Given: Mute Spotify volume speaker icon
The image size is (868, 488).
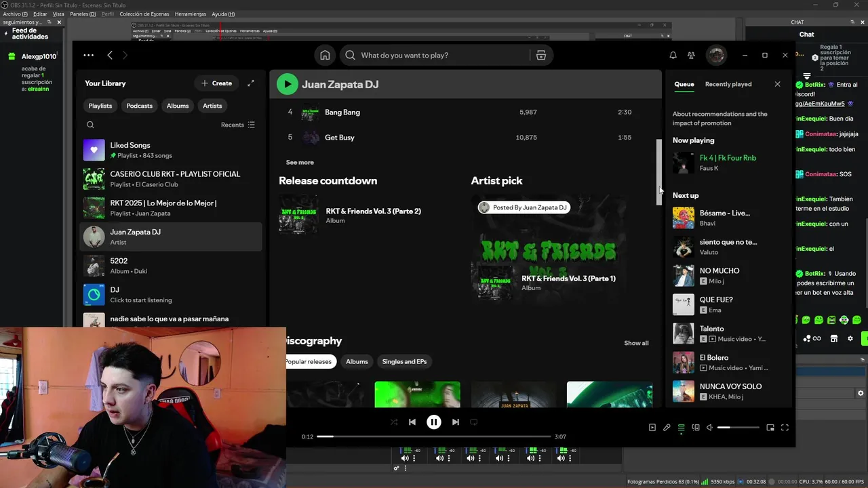Looking at the screenshot, I should pos(709,428).
